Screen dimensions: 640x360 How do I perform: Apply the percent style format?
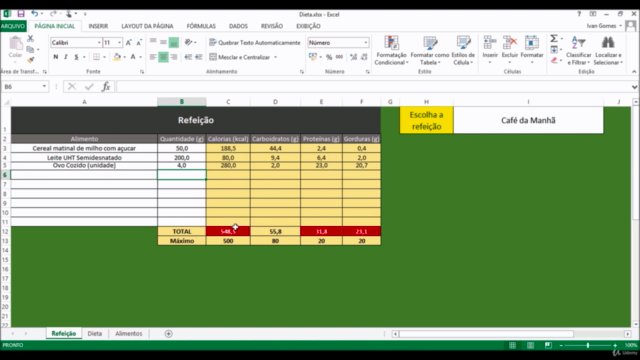pos(329,57)
